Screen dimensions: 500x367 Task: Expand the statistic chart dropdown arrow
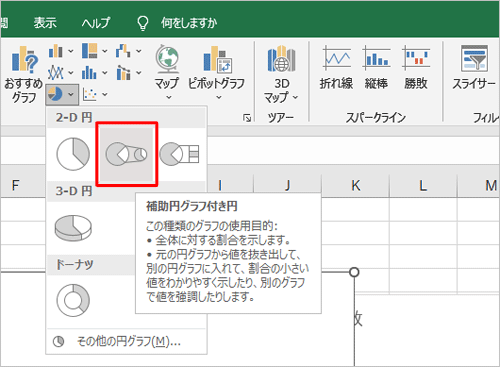[x=105, y=72]
